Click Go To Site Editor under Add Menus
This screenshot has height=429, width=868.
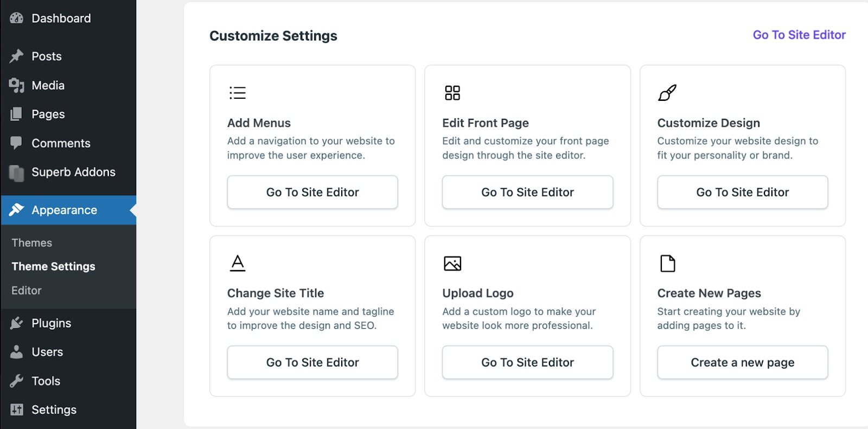(312, 192)
